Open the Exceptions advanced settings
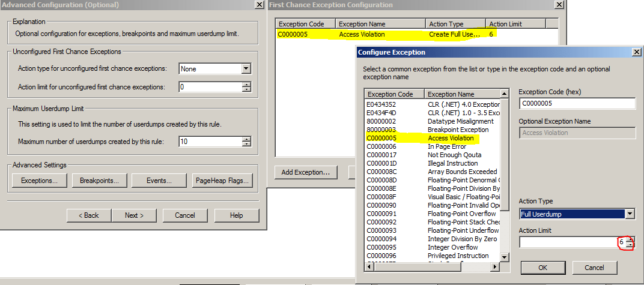644x285 pixels. click(x=39, y=181)
